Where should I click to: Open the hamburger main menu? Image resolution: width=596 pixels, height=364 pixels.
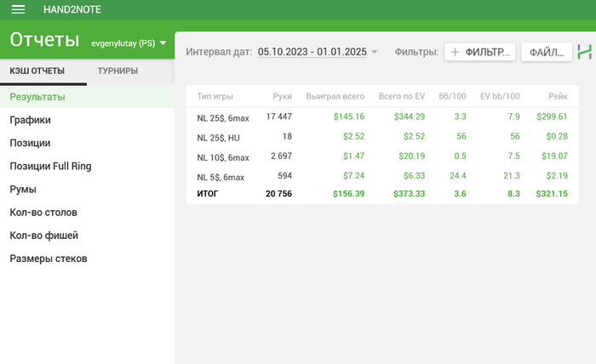[x=18, y=9]
